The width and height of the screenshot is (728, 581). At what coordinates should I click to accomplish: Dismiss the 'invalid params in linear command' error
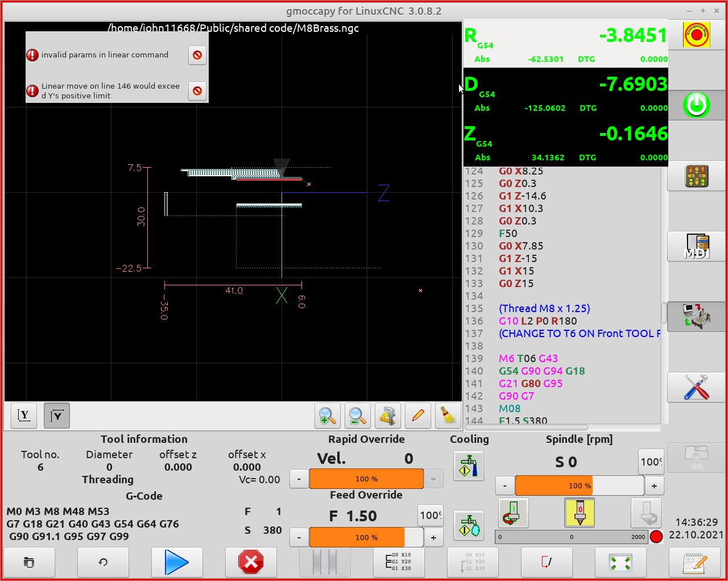point(197,55)
